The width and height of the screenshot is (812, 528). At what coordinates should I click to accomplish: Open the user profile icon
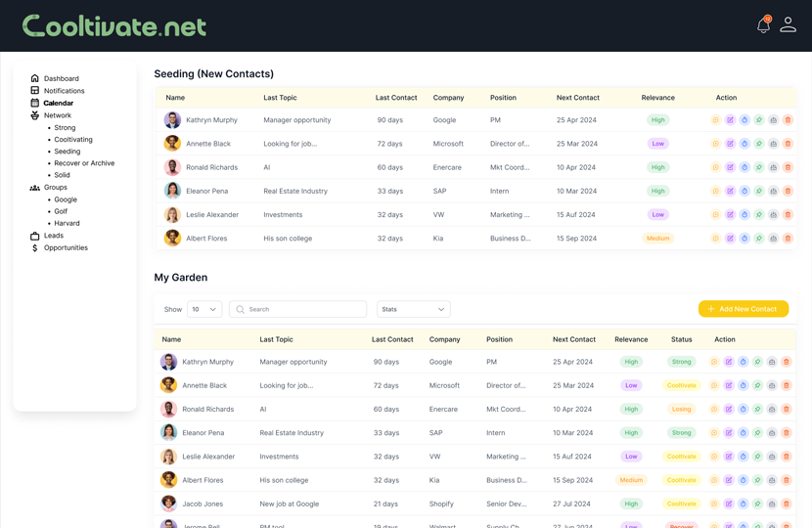[x=788, y=24]
